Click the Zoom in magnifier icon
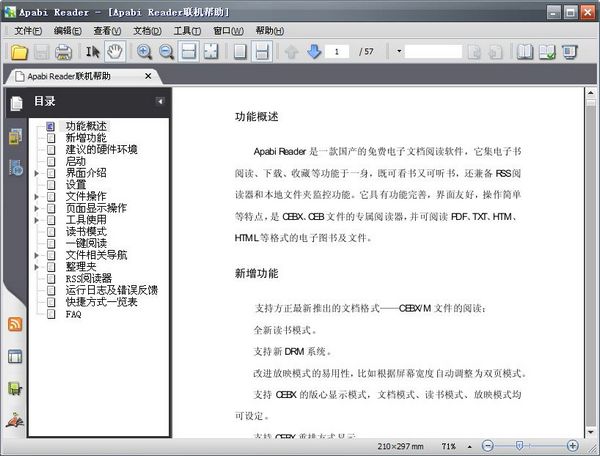Viewport: 600px width, 456px height. [x=145, y=52]
